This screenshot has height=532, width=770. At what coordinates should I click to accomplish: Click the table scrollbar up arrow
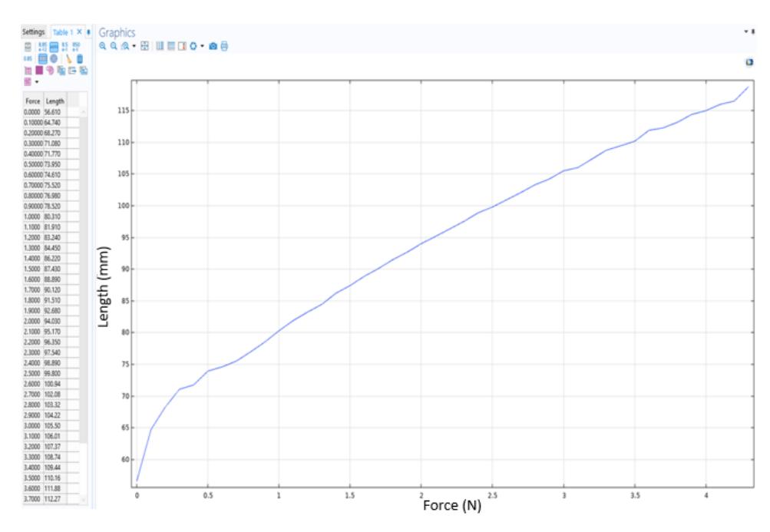pyautogui.click(x=84, y=112)
